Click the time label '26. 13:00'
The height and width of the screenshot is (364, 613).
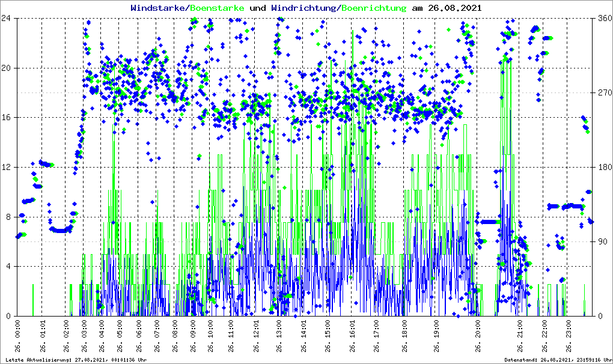[x=279, y=336]
